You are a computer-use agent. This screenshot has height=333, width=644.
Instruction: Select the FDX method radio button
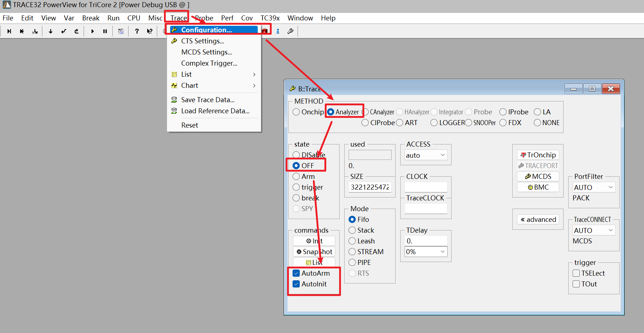tap(503, 123)
